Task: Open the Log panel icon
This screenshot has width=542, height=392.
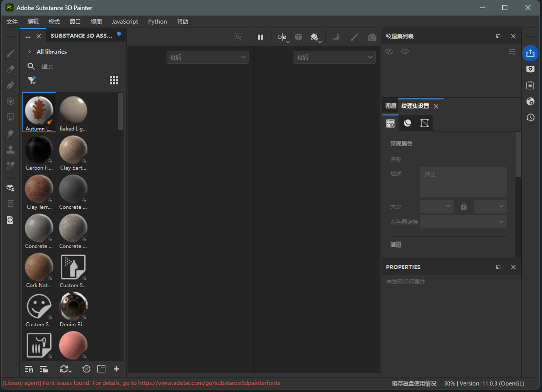Action: [530, 85]
